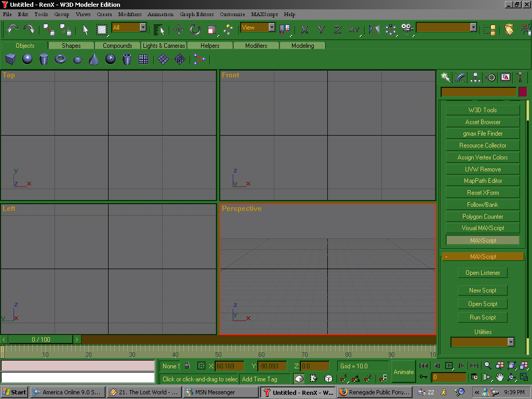Collapse the MAXScript rollout header
This screenshot has height=399, width=532.
(483, 257)
